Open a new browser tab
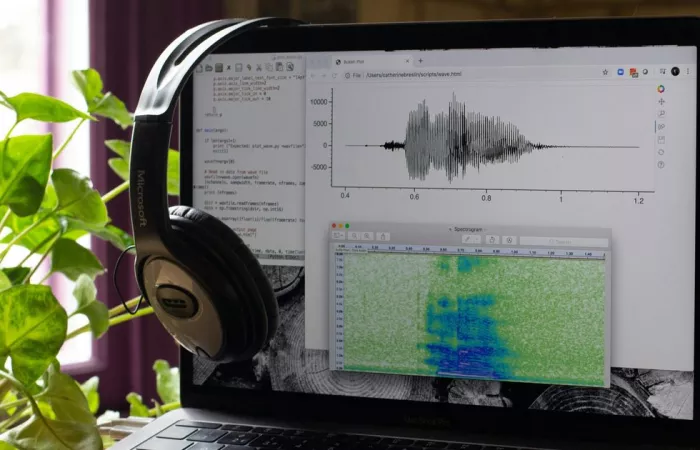Viewport: 700px width, 450px height. tap(421, 61)
